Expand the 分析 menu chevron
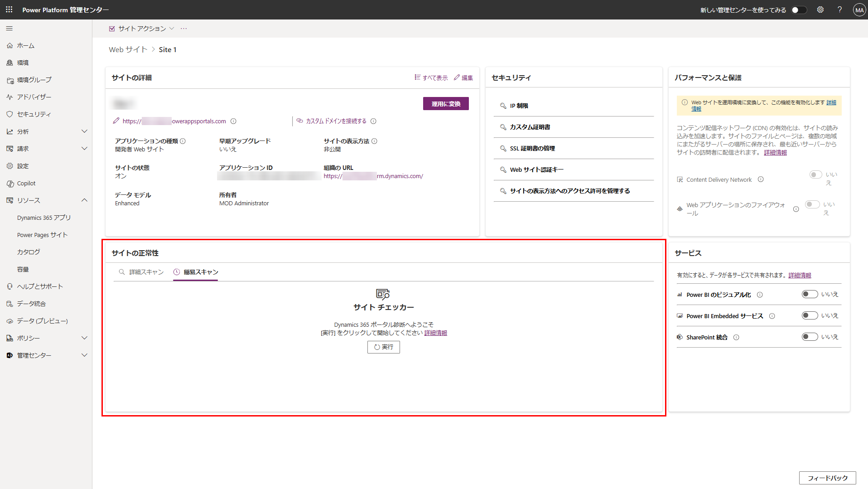 (84, 131)
